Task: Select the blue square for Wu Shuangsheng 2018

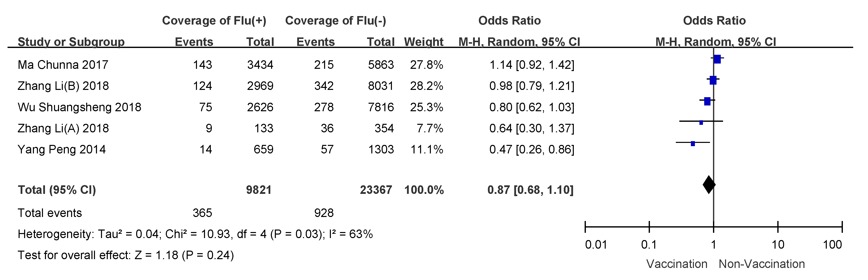Action: coord(707,101)
